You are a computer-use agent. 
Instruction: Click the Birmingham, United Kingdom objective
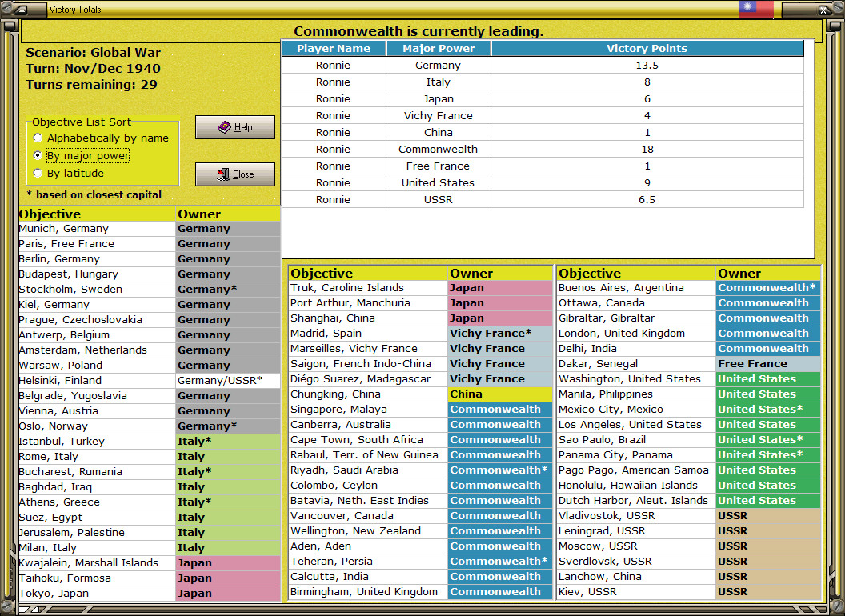(368, 592)
